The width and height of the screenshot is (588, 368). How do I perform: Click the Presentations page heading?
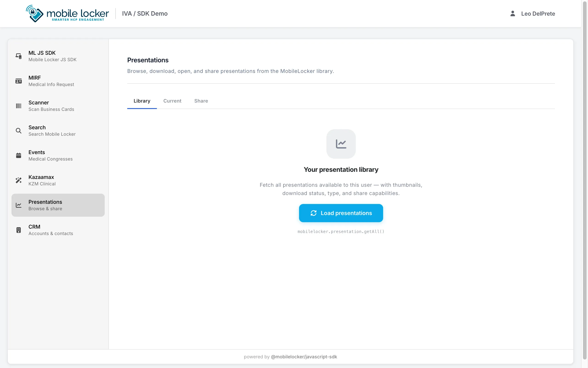[148, 60]
